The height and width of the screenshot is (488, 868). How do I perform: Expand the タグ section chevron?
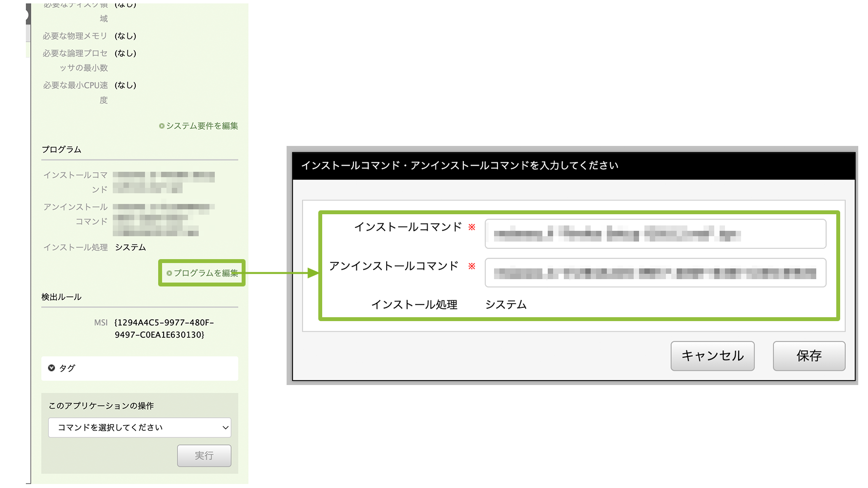pyautogui.click(x=51, y=368)
